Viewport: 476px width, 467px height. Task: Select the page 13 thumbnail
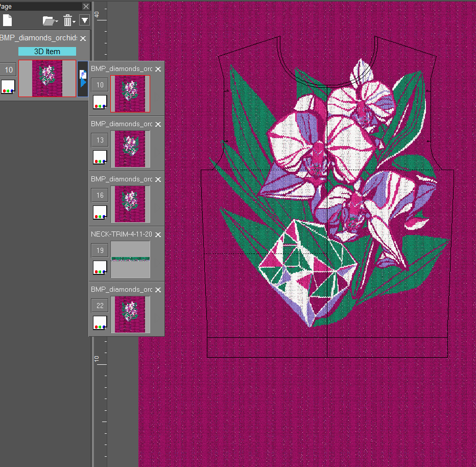click(130, 149)
